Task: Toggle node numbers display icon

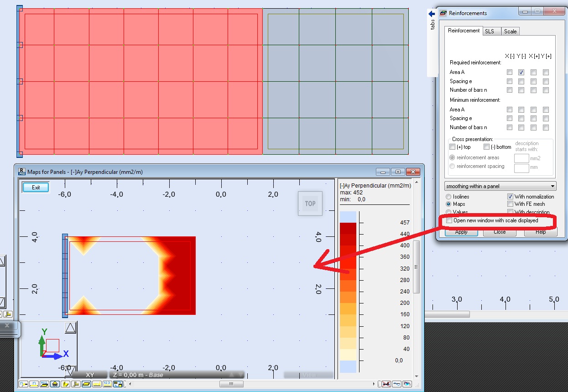Action: [23, 384]
